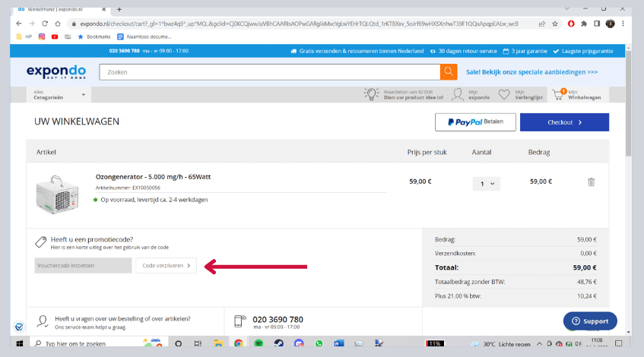644x357 pixels.
Task: Open the Chrome three-dot menu
Action: 623,24
